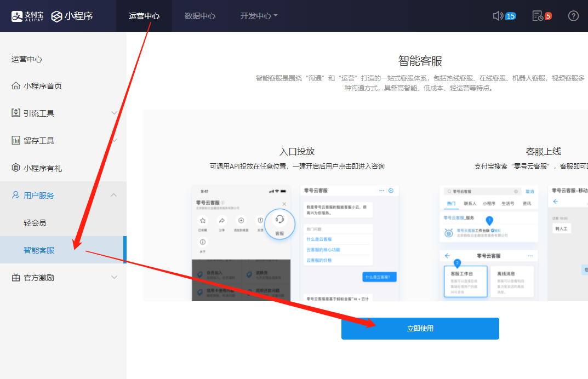
Task: Click the user icon beside 用户服务
Action: tap(16, 195)
